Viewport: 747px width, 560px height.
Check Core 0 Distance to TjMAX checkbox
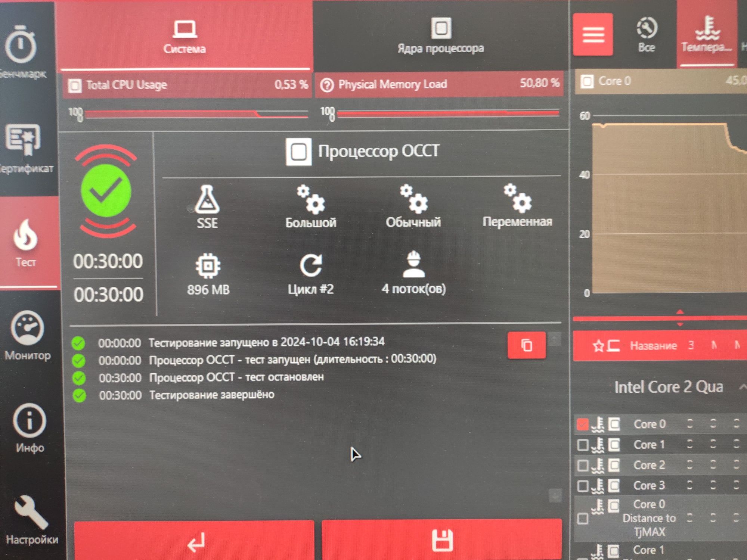click(x=583, y=518)
